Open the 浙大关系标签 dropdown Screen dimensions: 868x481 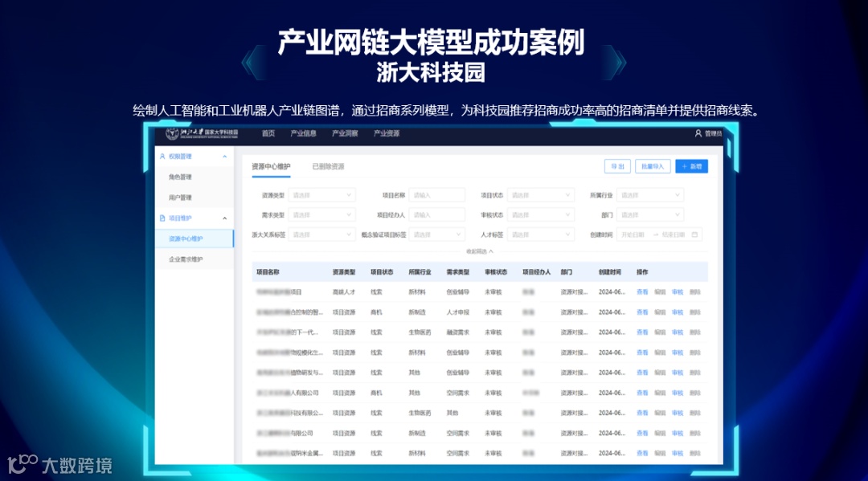pos(321,235)
